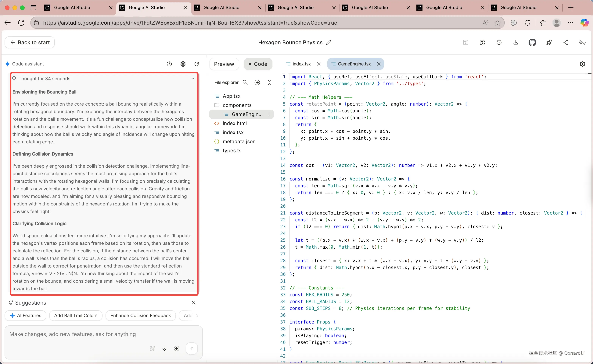
Task: Collapse the Thought for 34 seconds section
Action: click(193, 79)
